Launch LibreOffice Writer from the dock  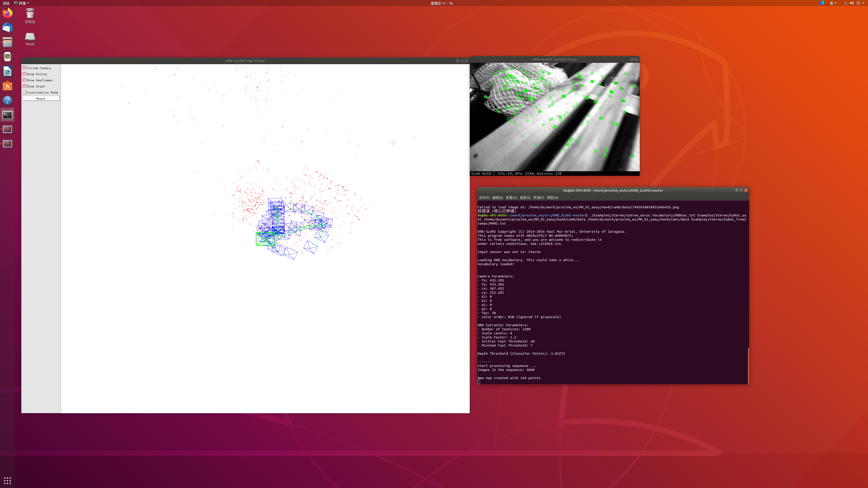coord(7,71)
